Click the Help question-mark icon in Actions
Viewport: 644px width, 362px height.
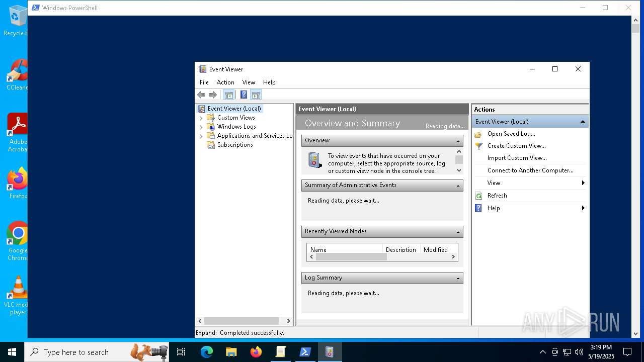(x=478, y=208)
